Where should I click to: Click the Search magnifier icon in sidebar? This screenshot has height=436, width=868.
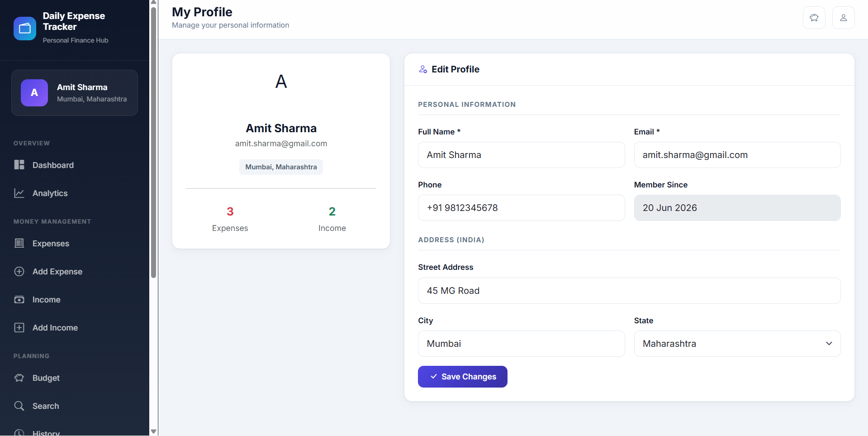pos(19,406)
